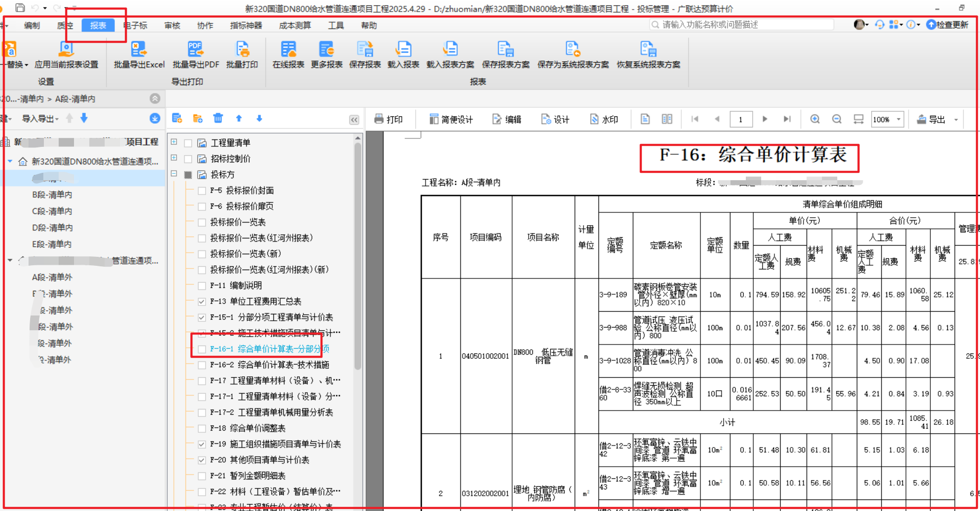Uncheck F-15-1 分部分项工程清单与计价表 checkbox
Viewport: 980px width, 511px height.
[x=201, y=317]
